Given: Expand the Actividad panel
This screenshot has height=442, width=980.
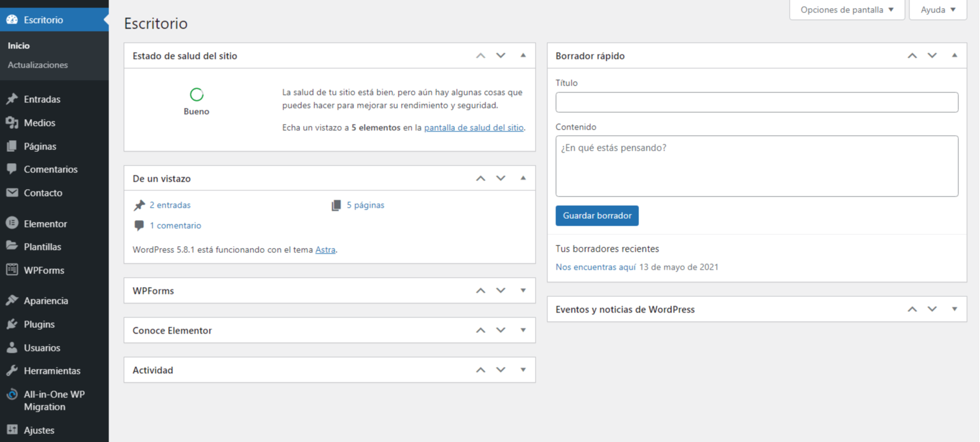Looking at the screenshot, I should pyautogui.click(x=523, y=370).
